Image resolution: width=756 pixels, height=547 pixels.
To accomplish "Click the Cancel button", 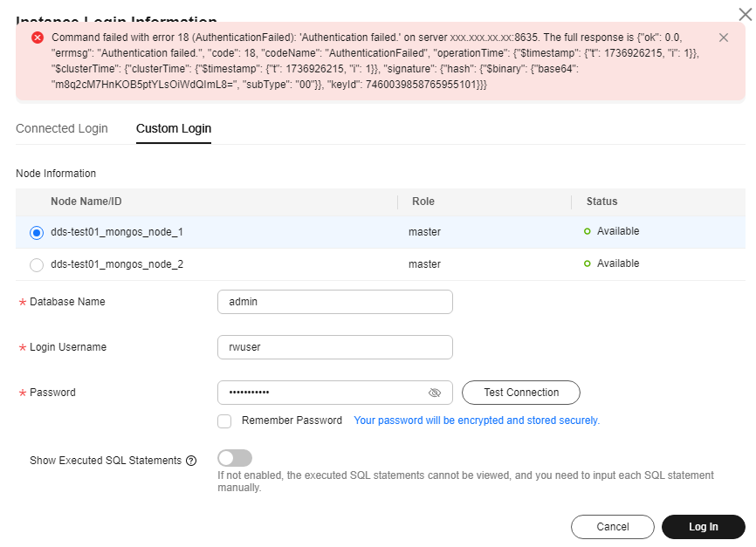I will (x=612, y=527).
